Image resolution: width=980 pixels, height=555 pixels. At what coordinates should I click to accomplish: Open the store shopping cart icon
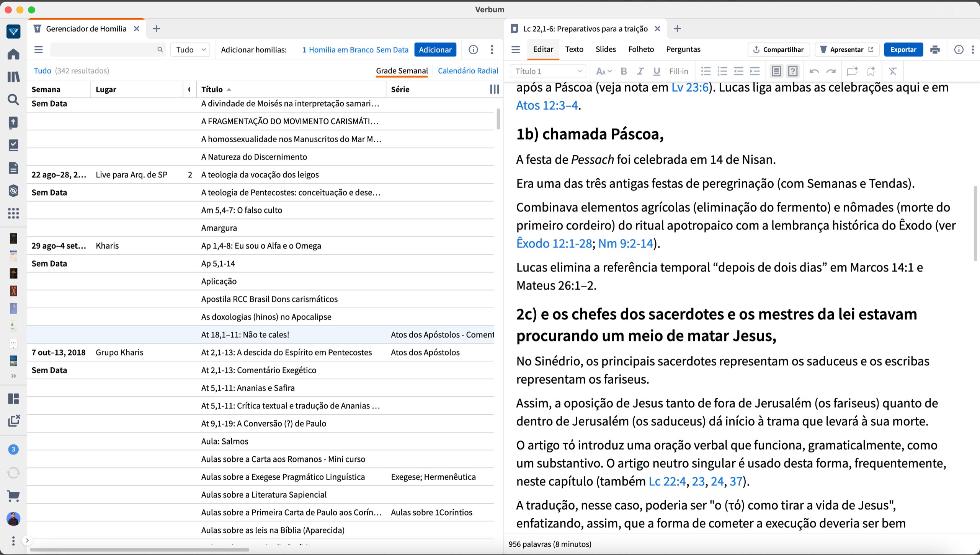(x=13, y=496)
